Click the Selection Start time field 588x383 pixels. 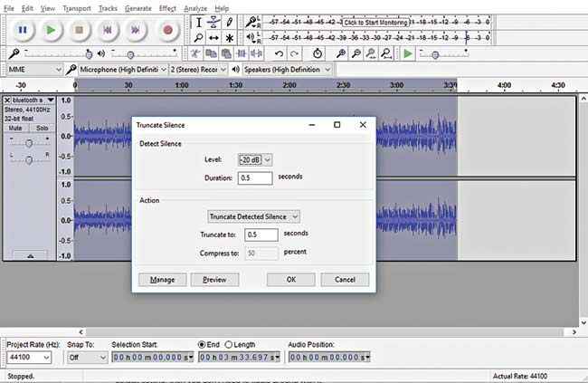tap(153, 357)
